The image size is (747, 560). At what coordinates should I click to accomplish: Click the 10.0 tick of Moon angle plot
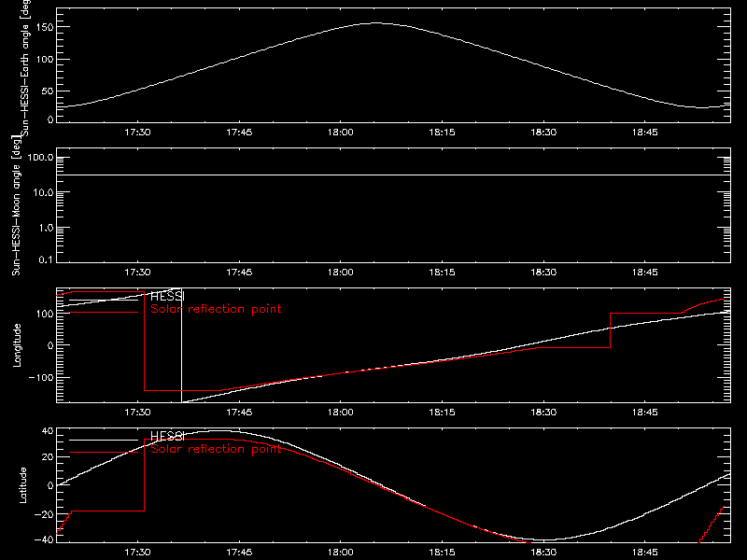43,192
